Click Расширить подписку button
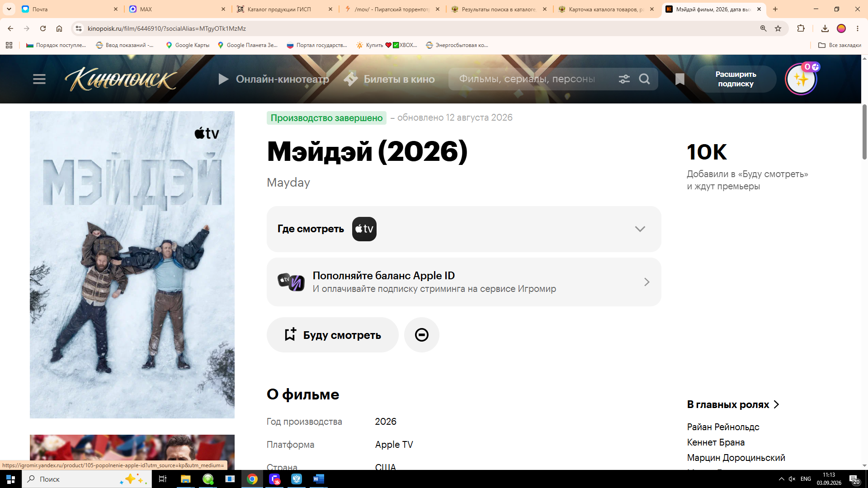 pos(736,79)
